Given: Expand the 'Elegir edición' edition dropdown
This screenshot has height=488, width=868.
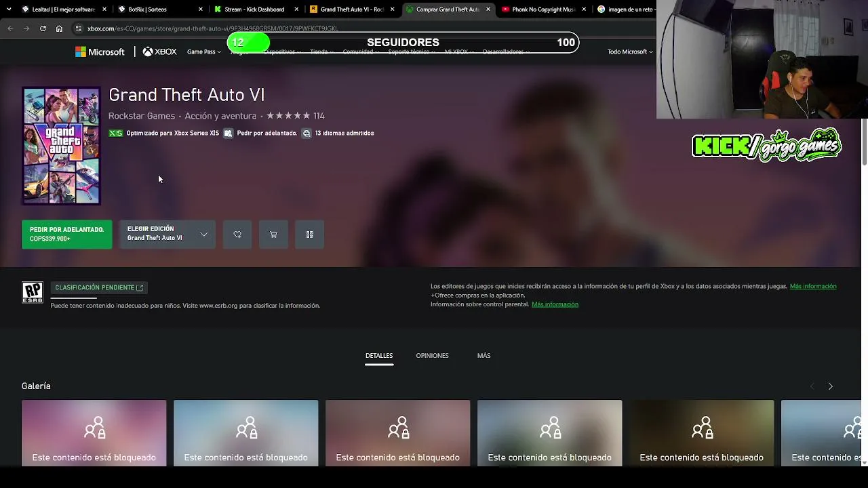Looking at the screenshot, I should 167,235.
